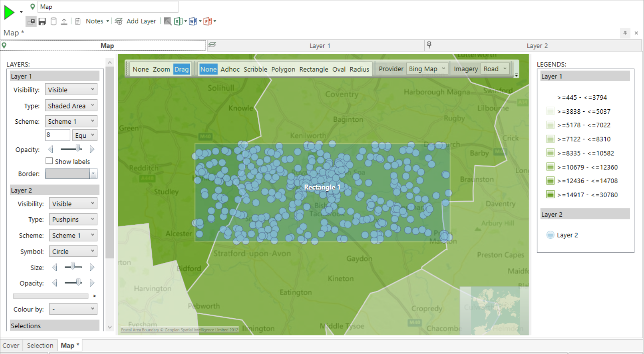Enable the Show labels checkbox
The image size is (644, 354).
click(49, 161)
